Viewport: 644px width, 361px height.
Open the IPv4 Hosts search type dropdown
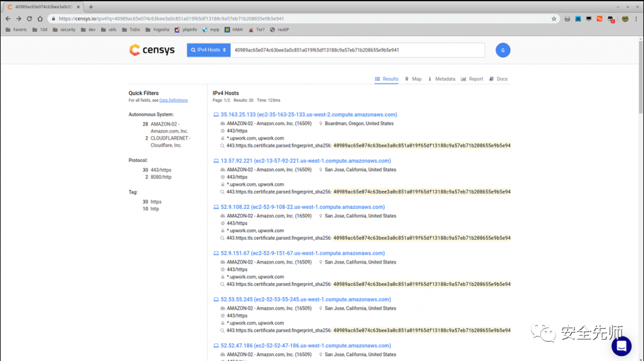208,50
